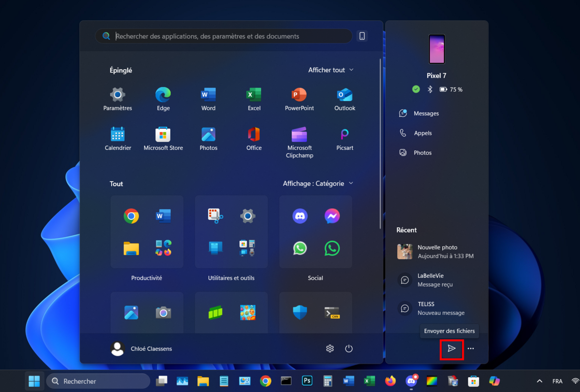
Task: Open Photoshop from the taskbar
Action: point(307,381)
